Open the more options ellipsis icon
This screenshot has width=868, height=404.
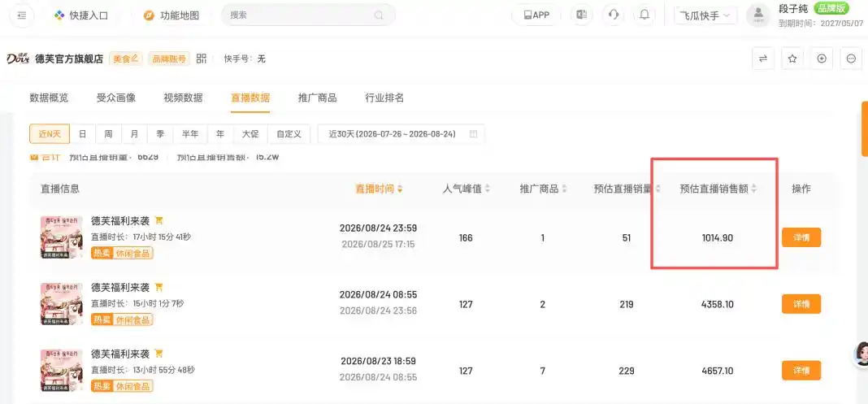(x=852, y=59)
